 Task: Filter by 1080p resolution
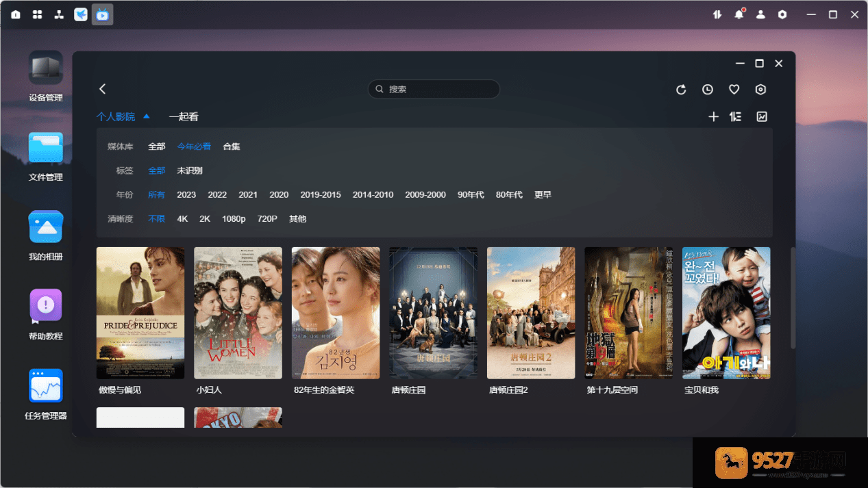pyautogui.click(x=234, y=219)
